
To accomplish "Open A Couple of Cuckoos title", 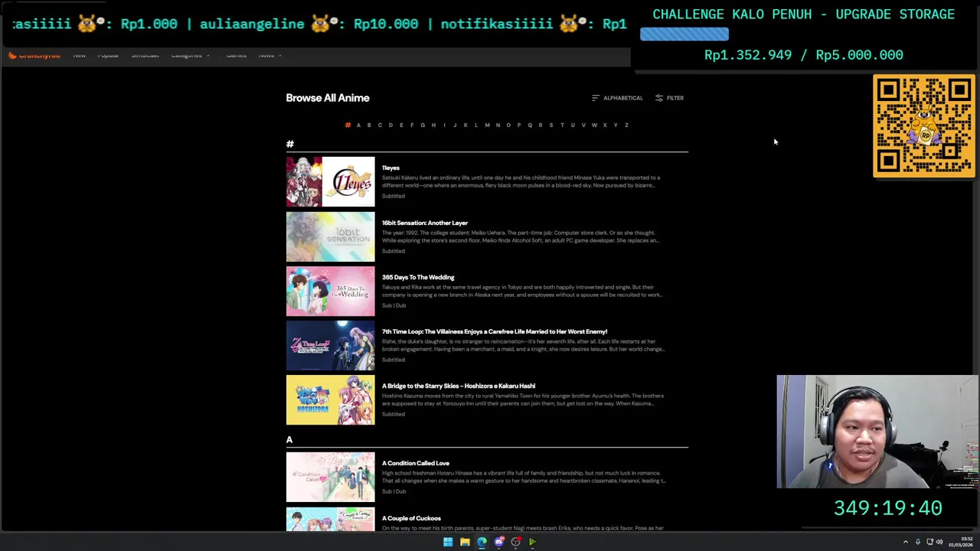I will (411, 518).
